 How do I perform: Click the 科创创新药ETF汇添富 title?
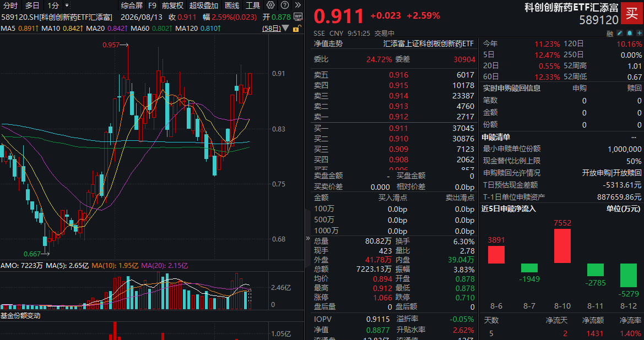pos(571,7)
